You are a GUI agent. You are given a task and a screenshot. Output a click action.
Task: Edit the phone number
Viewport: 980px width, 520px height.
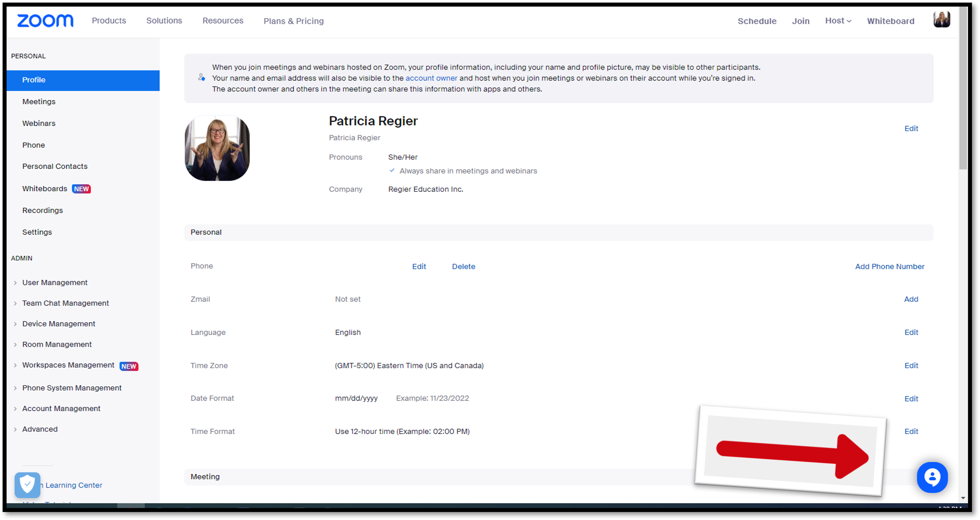[x=419, y=266]
